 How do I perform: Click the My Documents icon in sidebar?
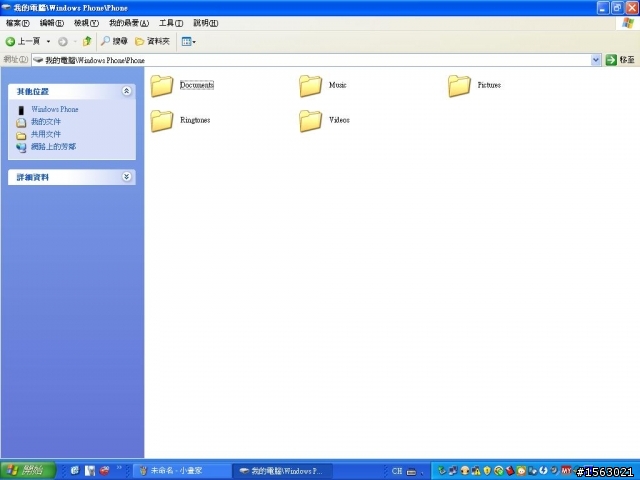tap(21, 122)
